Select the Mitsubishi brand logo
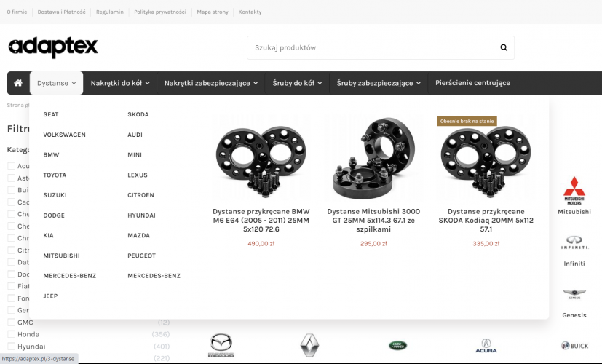The width and height of the screenshot is (602, 364). (574, 191)
